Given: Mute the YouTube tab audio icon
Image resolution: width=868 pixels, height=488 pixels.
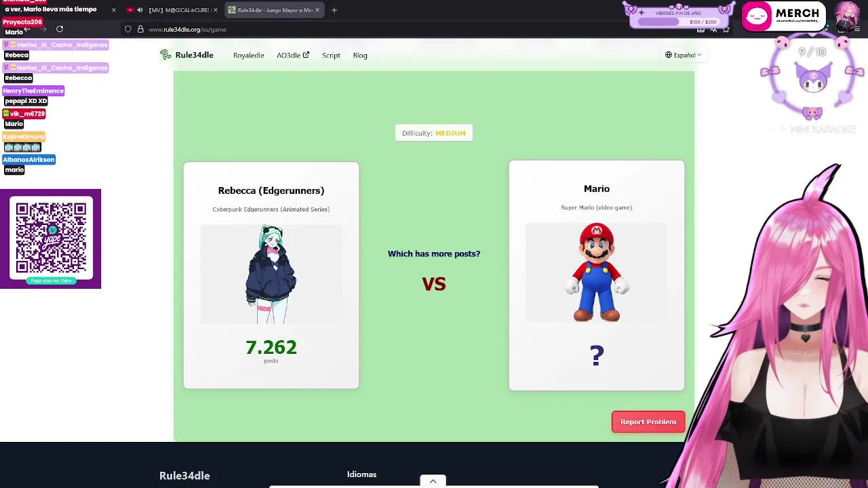Looking at the screenshot, I should tap(140, 10).
